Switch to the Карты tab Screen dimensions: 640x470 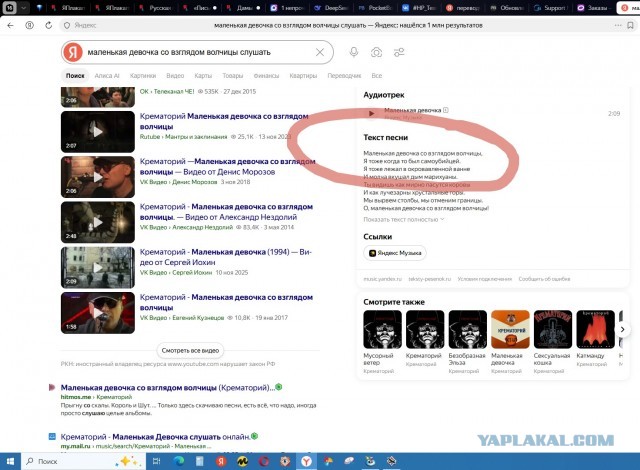point(203,76)
